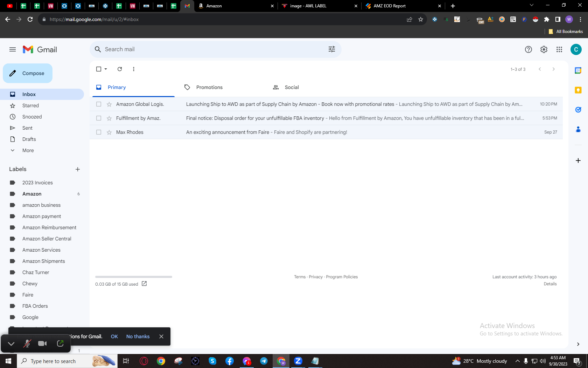The width and height of the screenshot is (588, 368).
Task: Open the Snoozed folder
Action: pos(42,117)
